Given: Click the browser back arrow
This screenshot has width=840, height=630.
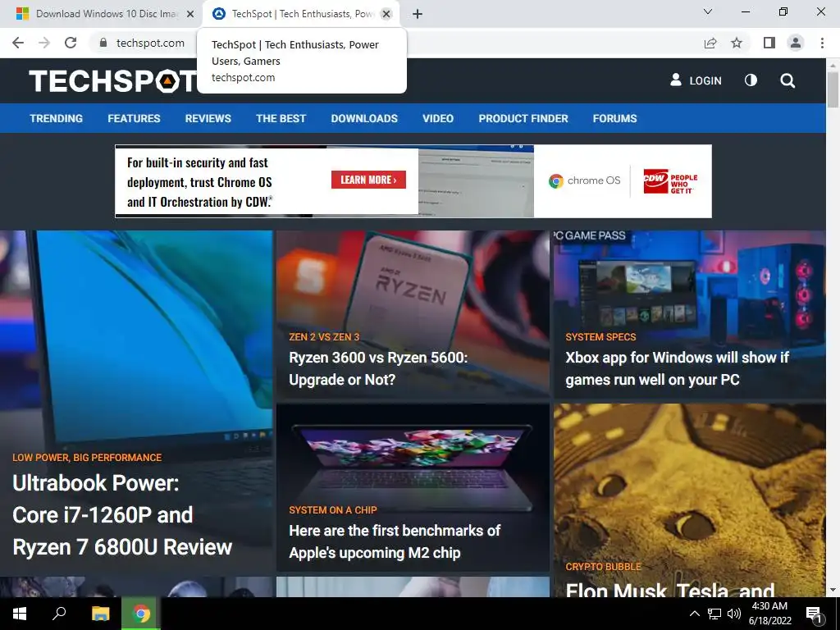Looking at the screenshot, I should point(18,43).
